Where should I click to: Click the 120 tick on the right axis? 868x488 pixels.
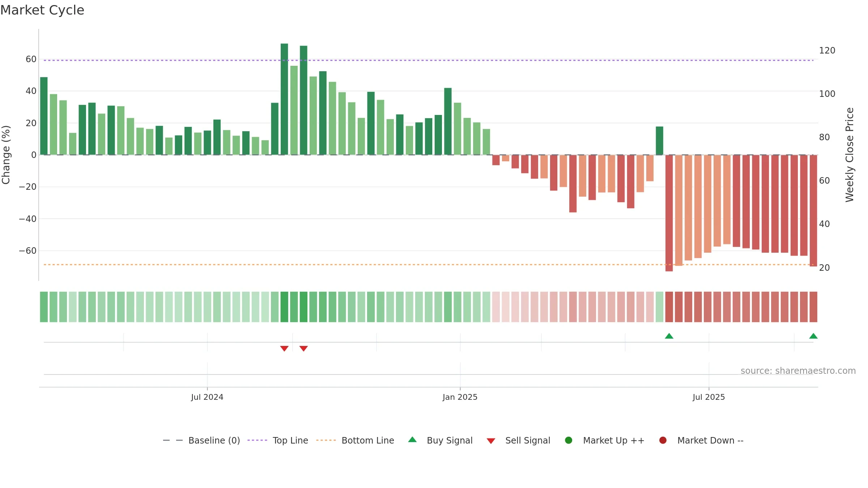(827, 50)
